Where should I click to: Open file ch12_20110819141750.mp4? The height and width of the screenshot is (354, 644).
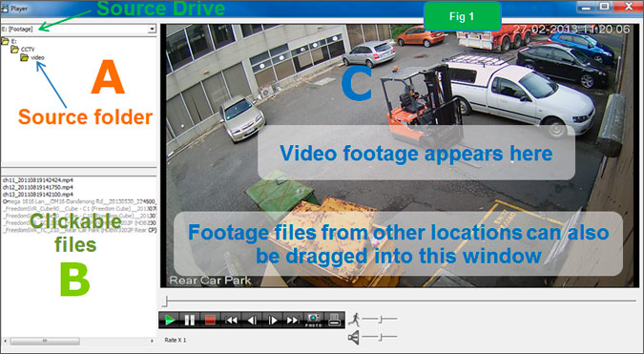pos(38,187)
